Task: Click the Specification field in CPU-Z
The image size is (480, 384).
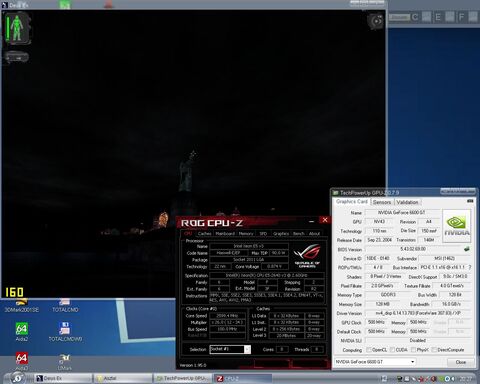Action: 267,275
